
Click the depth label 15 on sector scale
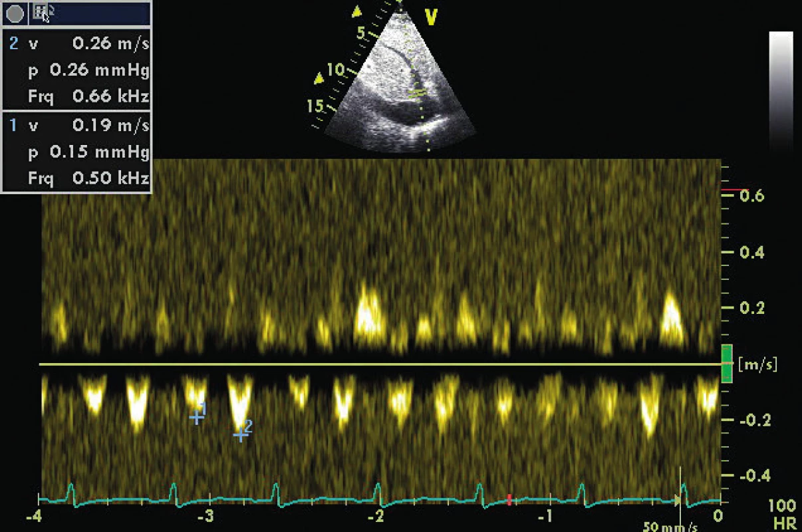[x=315, y=105]
